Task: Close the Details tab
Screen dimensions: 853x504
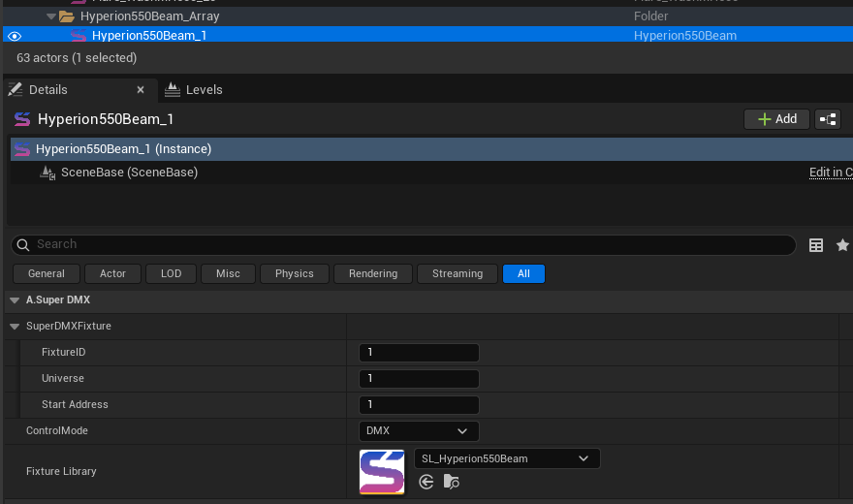Action: coord(141,90)
